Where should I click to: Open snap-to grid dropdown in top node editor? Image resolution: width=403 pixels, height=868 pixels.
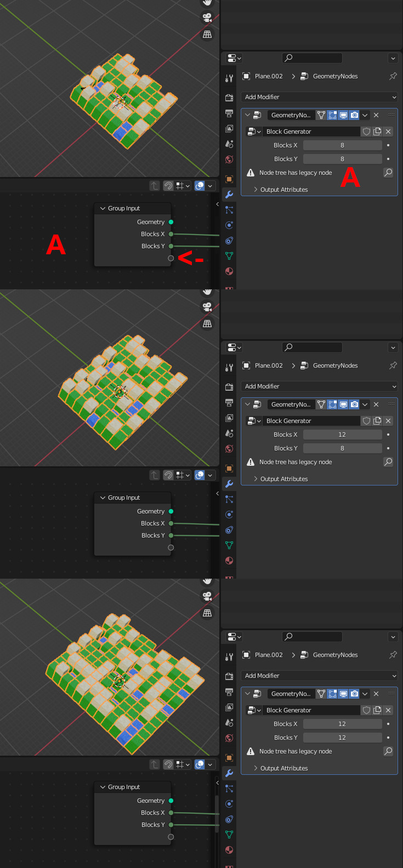(183, 186)
